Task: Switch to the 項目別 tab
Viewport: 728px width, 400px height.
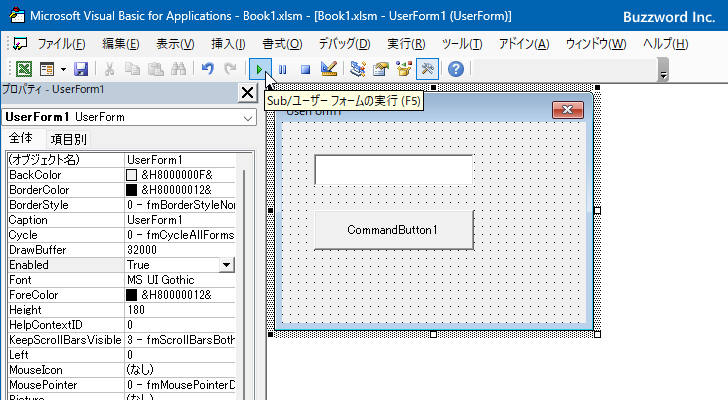Action: 68,139
